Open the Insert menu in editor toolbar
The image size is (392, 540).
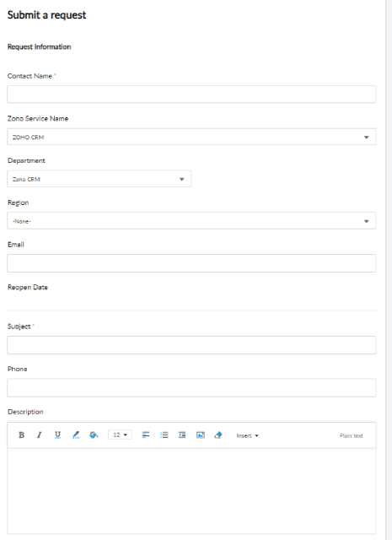coord(248,435)
